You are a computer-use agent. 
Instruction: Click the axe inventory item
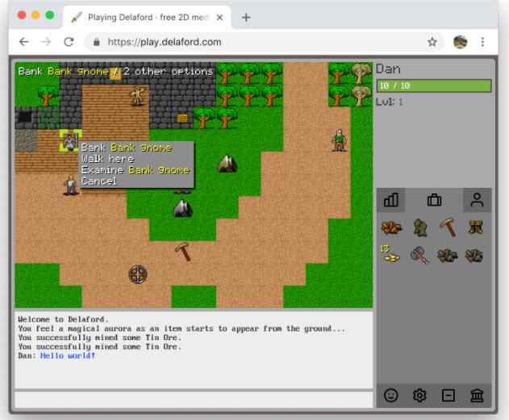419,256
